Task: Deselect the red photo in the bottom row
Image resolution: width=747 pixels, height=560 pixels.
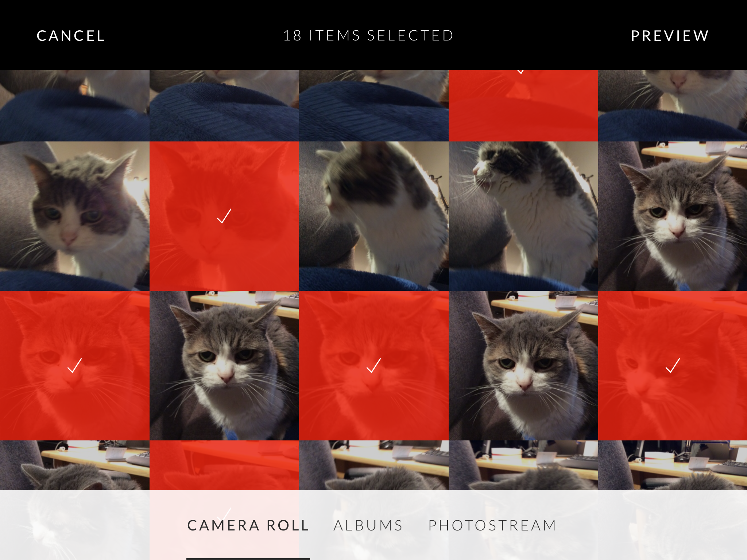Action: tap(224, 465)
